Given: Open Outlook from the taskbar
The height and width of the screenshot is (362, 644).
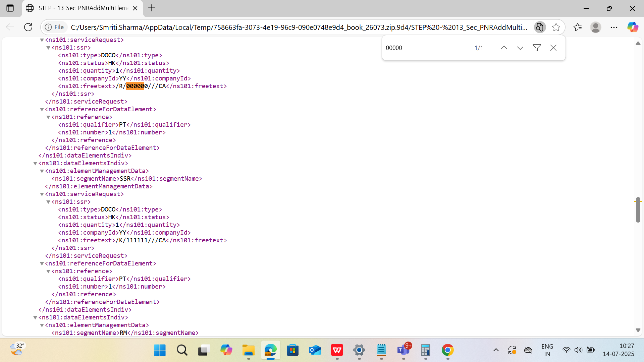Looking at the screenshot, I should pyautogui.click(x=315, y=350).
